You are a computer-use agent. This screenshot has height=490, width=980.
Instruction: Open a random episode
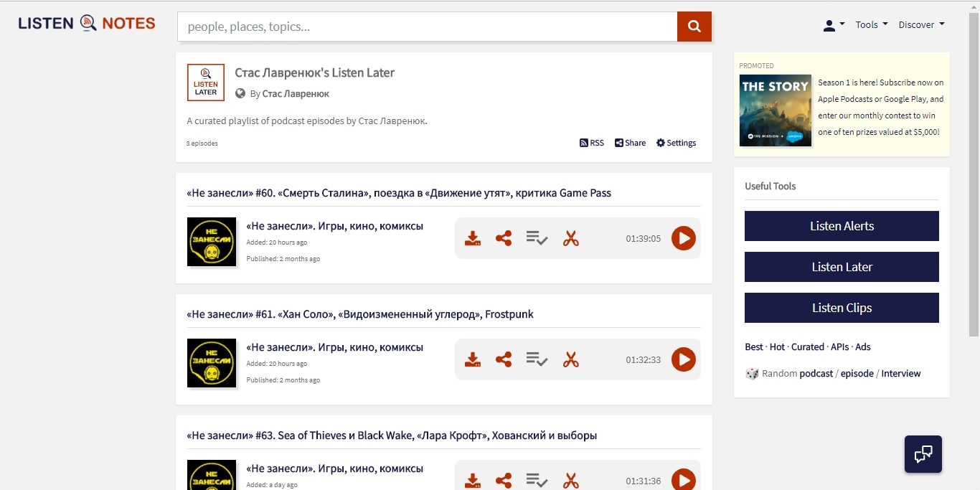pos(857,373)
